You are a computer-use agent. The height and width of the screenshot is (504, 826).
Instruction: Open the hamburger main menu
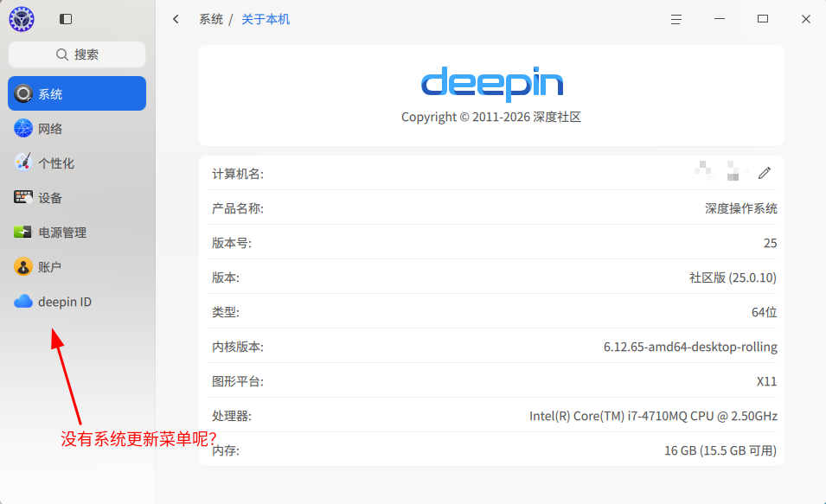pyautogui.click(x=676, y=20)
